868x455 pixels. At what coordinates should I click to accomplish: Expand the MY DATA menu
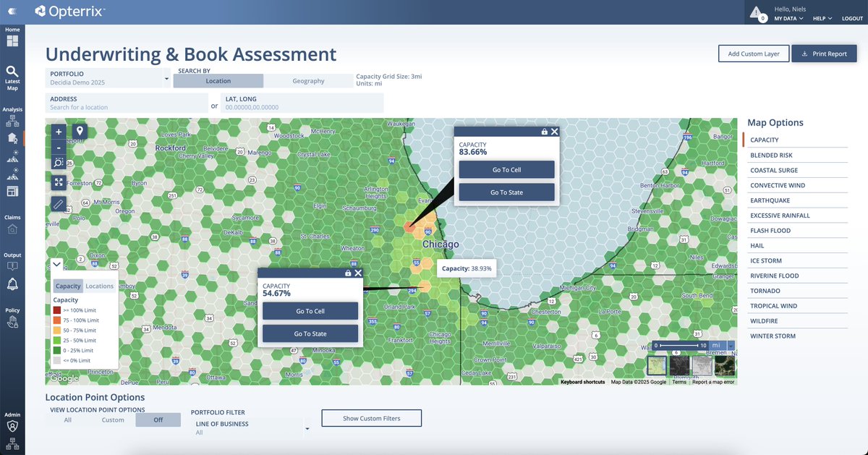tap(788, 18)
